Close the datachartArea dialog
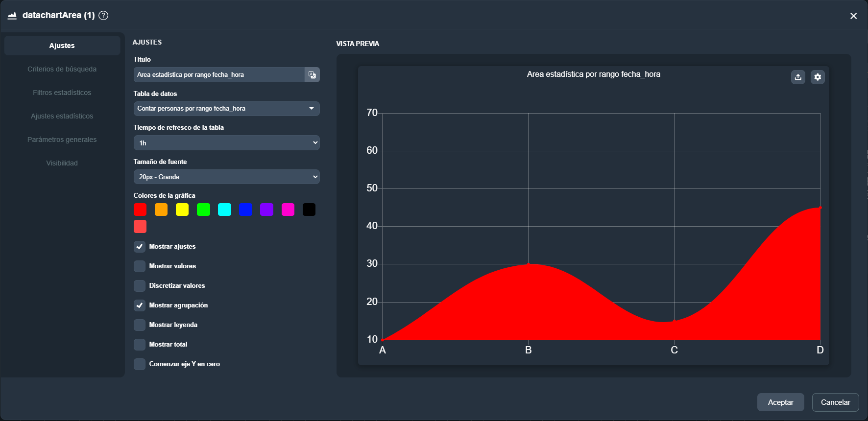Image resolution: width=868 pixels, height=421 pixels. [x=853, y=16]
